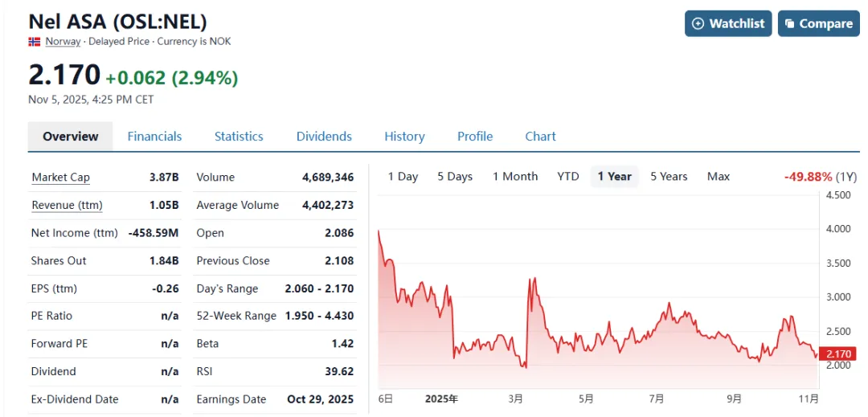Click the Revenue (ttm) link
Viewport: 868px width, 417px height.
click(x=67, y=205)
